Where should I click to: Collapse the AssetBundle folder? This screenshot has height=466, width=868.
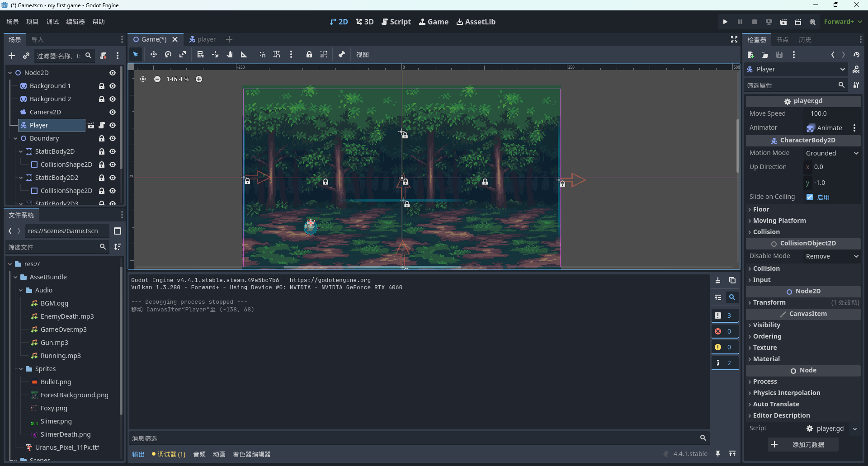[15, 277]
